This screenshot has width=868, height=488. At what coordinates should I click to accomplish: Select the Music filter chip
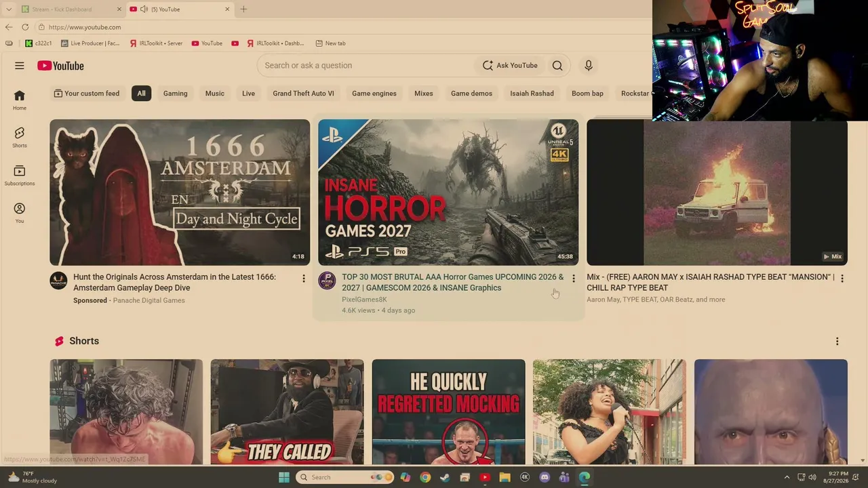tap(215, 94)
